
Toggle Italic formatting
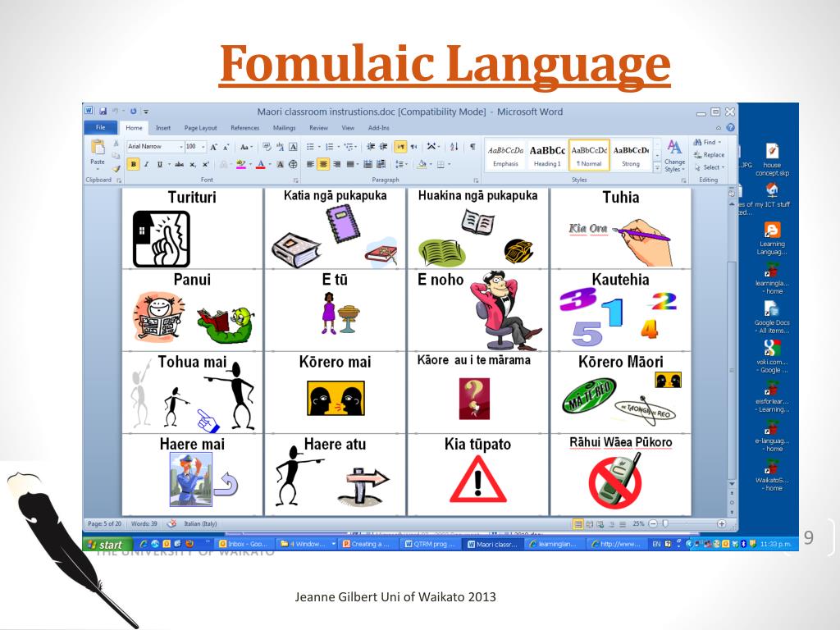pos(146,164)
